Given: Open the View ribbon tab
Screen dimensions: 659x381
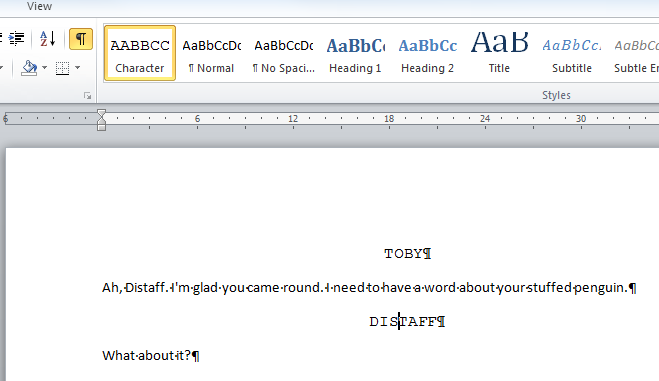Looking at the screenshot, I should pyautogui.click(x=39, y=6).
